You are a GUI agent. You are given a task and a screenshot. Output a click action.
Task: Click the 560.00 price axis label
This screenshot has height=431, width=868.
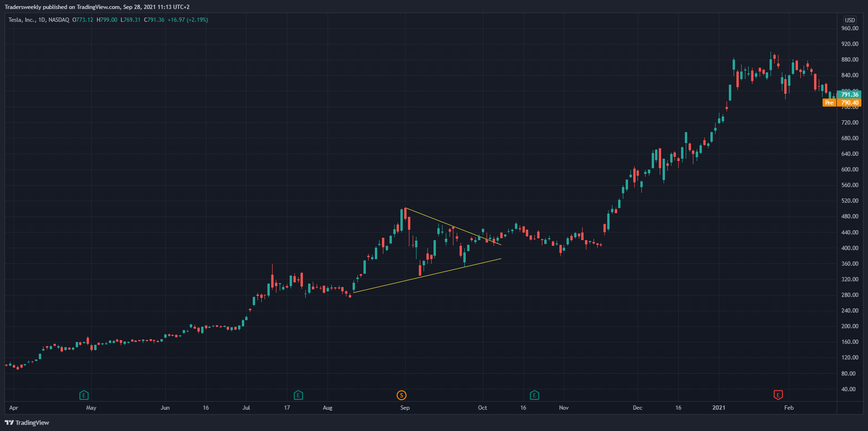tap(850, 185)
